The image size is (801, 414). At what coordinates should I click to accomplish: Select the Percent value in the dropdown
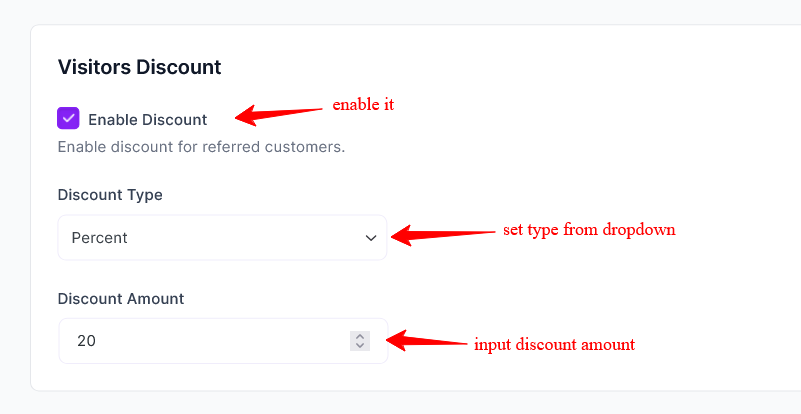(100, 238)
